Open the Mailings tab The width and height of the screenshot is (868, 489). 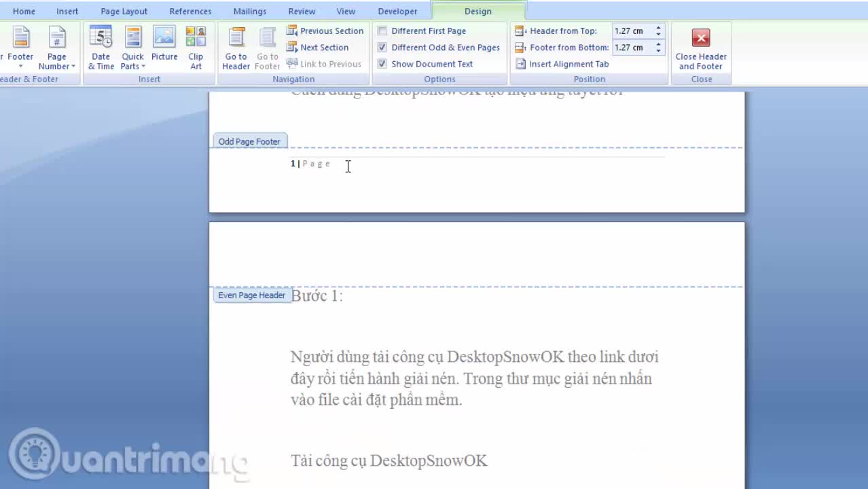pos(250,11)
